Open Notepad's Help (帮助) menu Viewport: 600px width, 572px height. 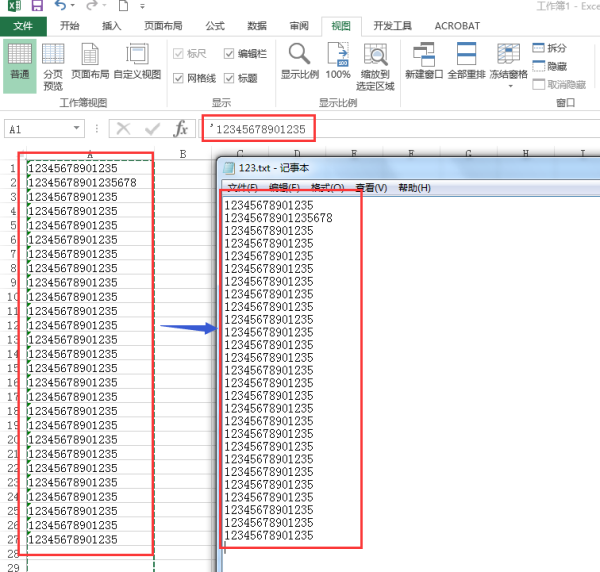(x=414, y=188)
